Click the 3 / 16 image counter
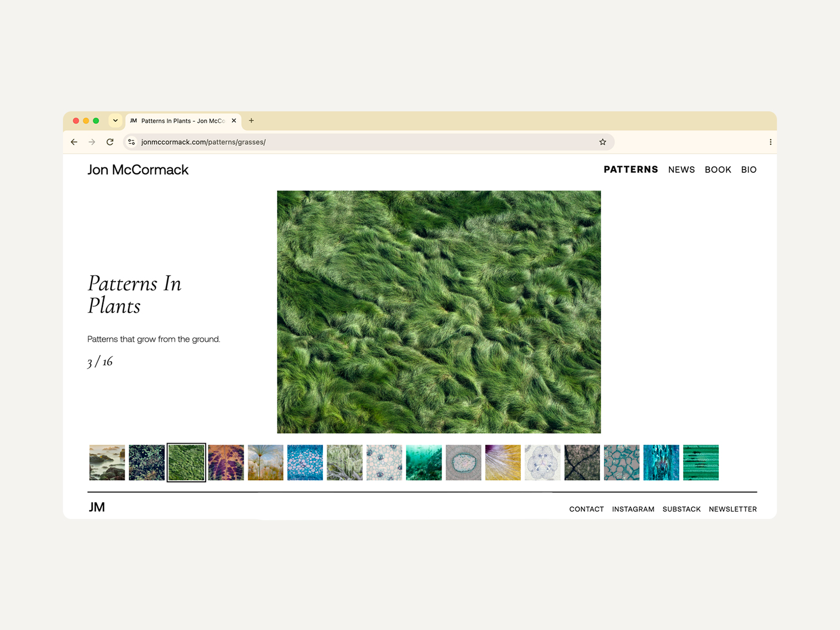This screenshot has width=840, height=630. (x=100, y=362)
